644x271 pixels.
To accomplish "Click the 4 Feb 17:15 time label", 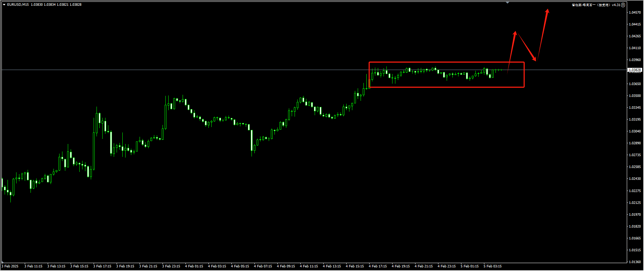I will 378,266.
